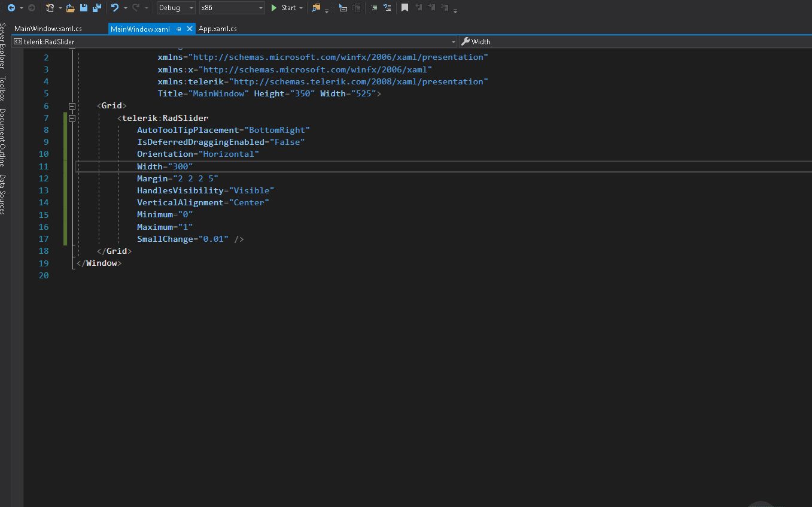This screenshot has height=507, width=812.
Task: Toggle a bookmark with the bookmark icon
Action: point(405,8)
